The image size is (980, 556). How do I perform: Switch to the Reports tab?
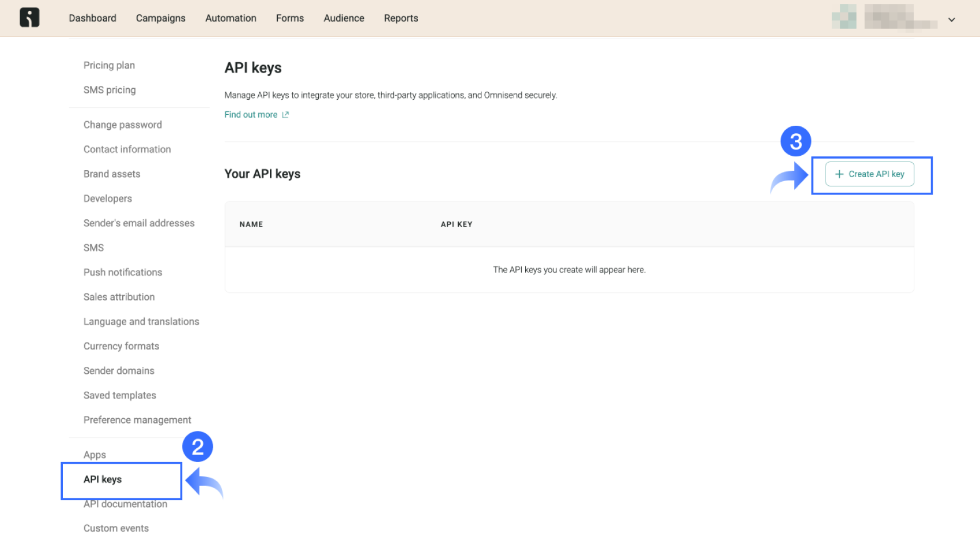pos(401,18)
